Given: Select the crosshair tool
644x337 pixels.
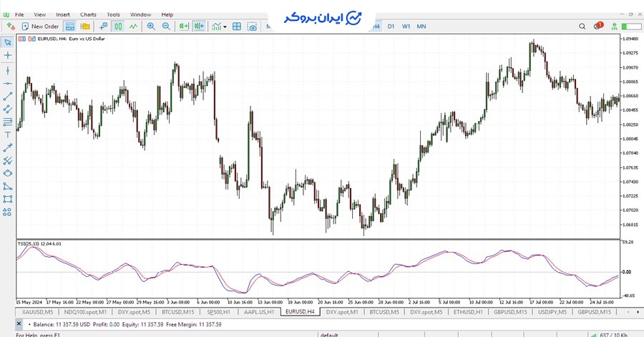Looking at the screenshot, I should point(7,55).
